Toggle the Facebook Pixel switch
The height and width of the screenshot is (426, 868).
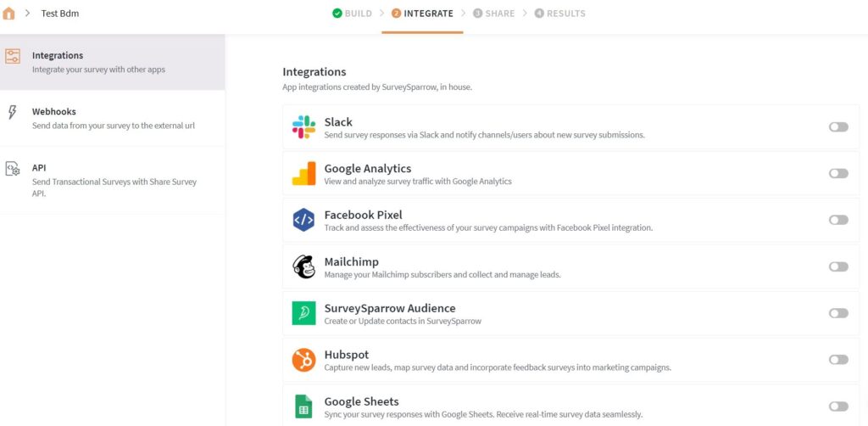(838, 220)
